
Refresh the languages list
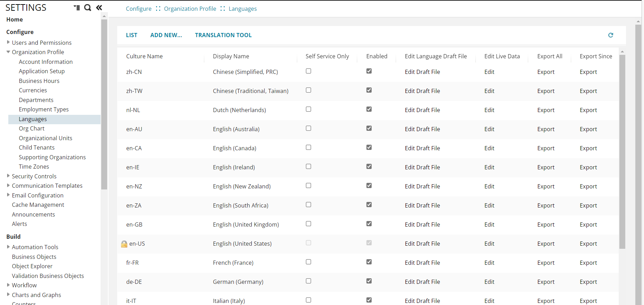pyautogui.click(x=610, y=35)
